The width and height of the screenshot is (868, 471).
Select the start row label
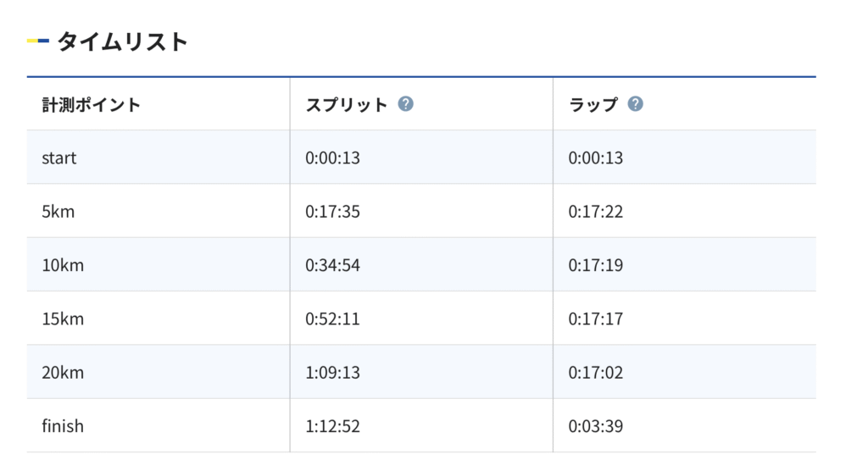pos(59,158)
